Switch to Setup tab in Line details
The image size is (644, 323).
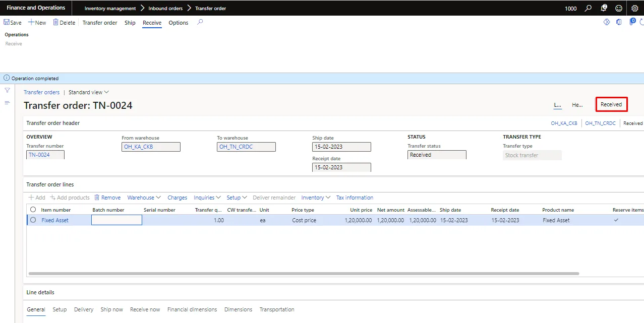60,309
